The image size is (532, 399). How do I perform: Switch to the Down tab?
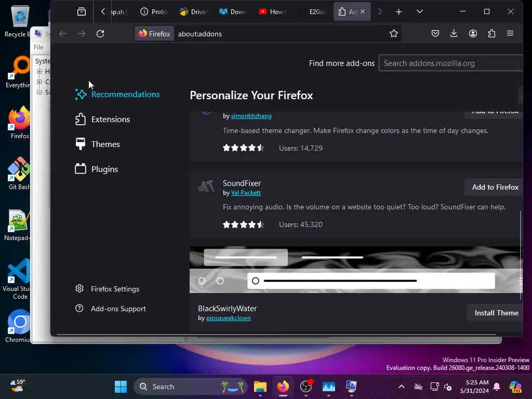(233, 12)
